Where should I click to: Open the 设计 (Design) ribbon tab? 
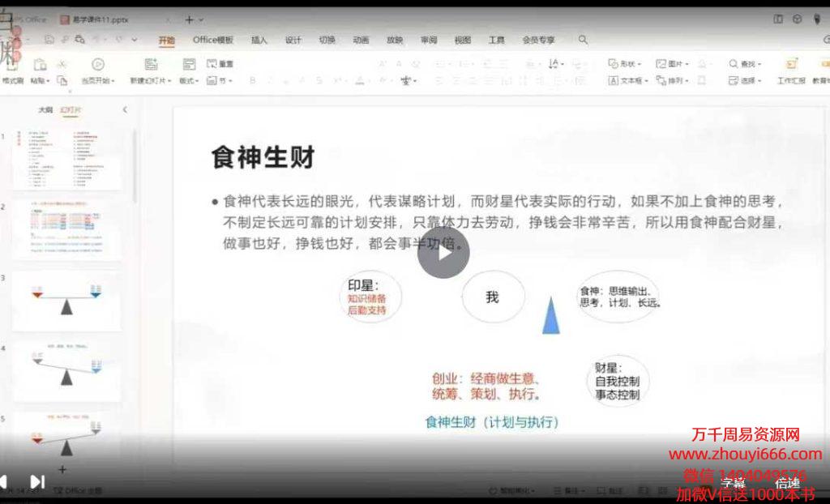[293, 40]
